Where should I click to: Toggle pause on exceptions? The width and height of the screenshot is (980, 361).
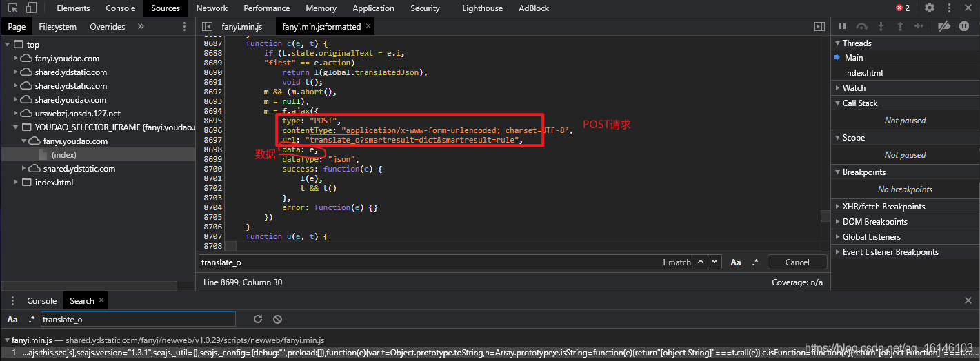[x=964, y=26]
